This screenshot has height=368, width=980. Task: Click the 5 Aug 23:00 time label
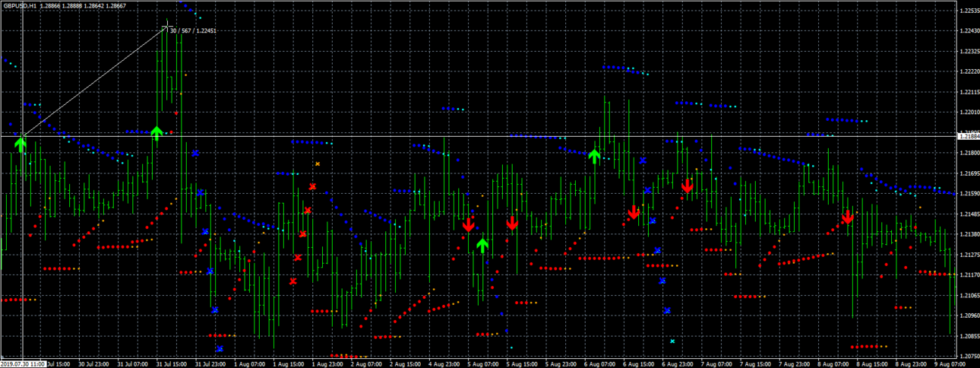tap(561, 364)
